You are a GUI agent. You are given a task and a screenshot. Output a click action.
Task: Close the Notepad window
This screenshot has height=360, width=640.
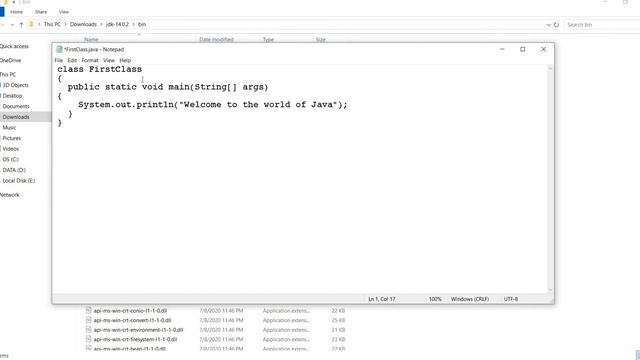click(x=543, y=49)
